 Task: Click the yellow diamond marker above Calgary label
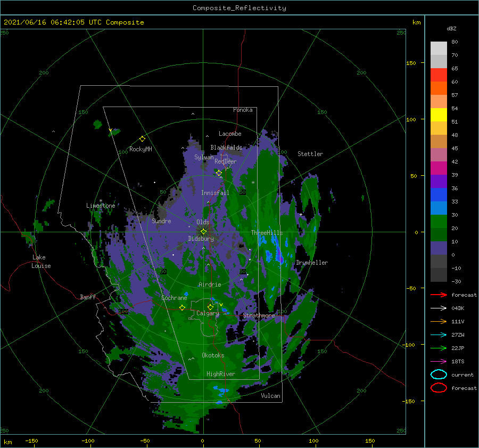[x=210, y=307]
